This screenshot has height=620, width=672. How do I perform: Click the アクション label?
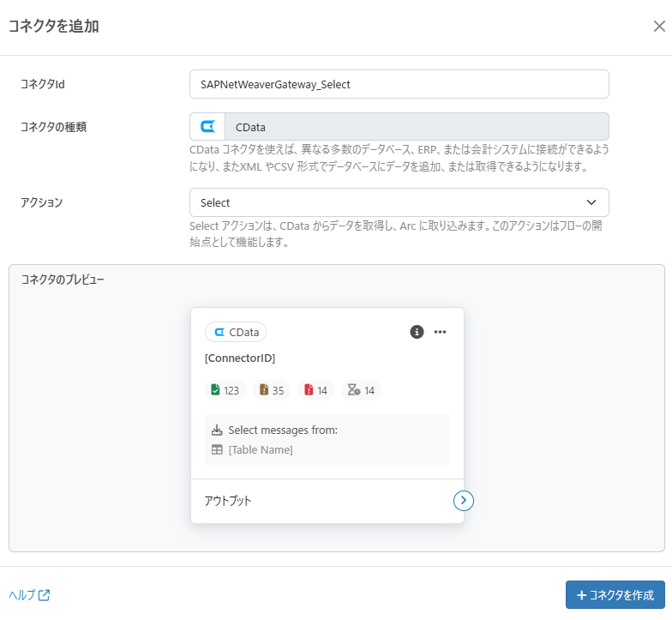pos(41,202)
